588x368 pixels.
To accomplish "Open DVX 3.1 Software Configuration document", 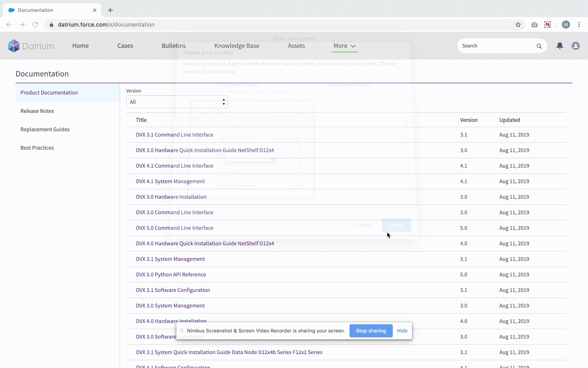I will point(173,290).
